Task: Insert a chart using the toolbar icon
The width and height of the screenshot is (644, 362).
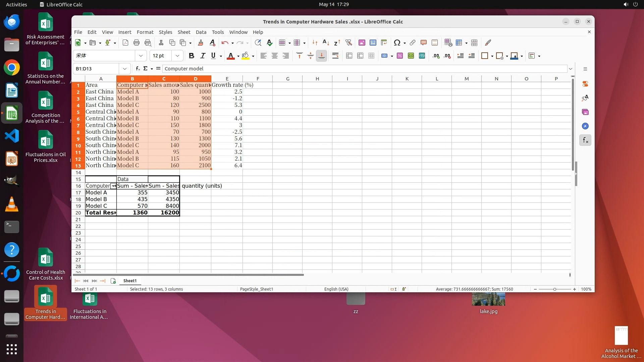Action: pyautogui.click(x=373, y=43)
